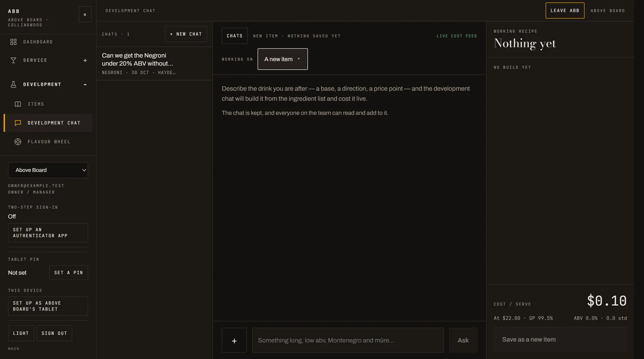The width and height of the screenshot is (644, 359).
Task: Click the Leave ABB button
Action: coord(565,10)
